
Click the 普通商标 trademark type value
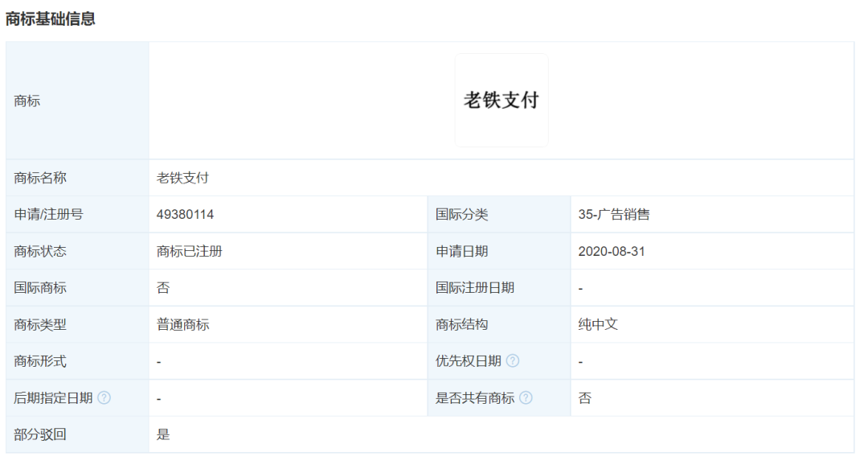coord(182,325)
